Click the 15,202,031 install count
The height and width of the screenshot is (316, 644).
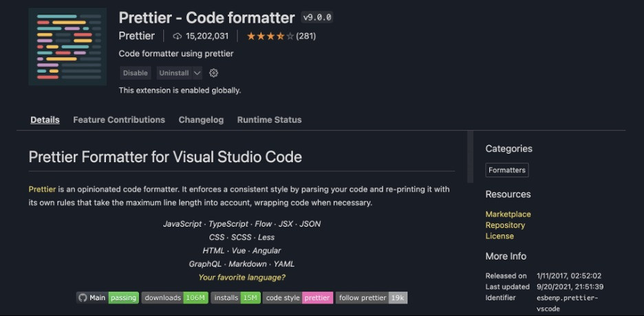[207, 36]
